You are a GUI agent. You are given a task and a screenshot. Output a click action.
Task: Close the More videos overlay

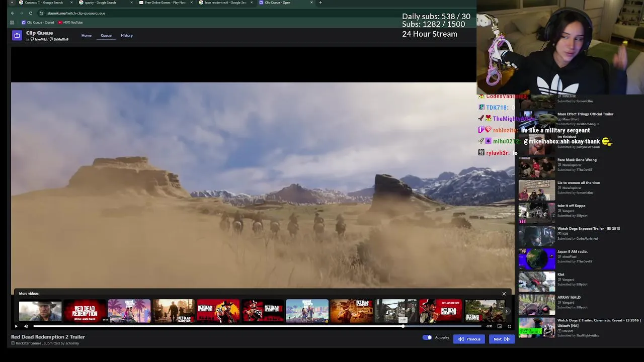[x=504, y=294]
